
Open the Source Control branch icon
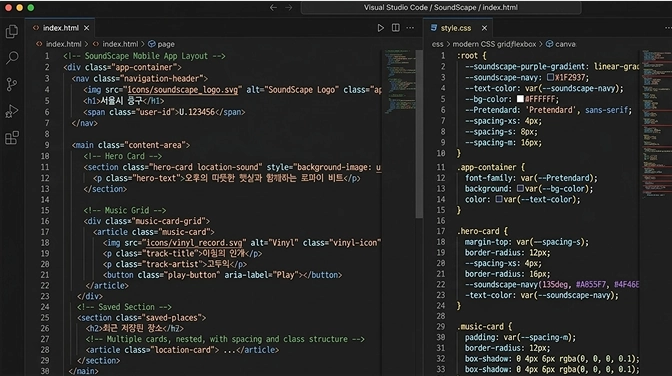pos(12,84)
